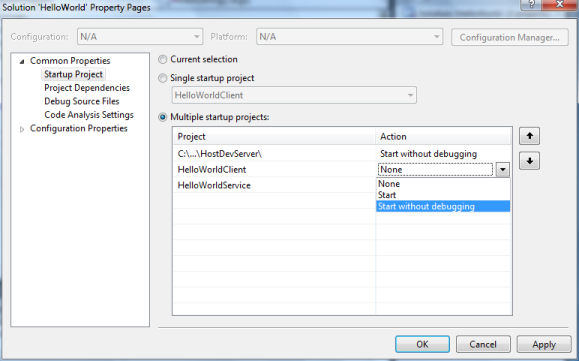The image size is (579, 361).
Task: Open Debug Source Files page
Action: (x=82, y=101)
